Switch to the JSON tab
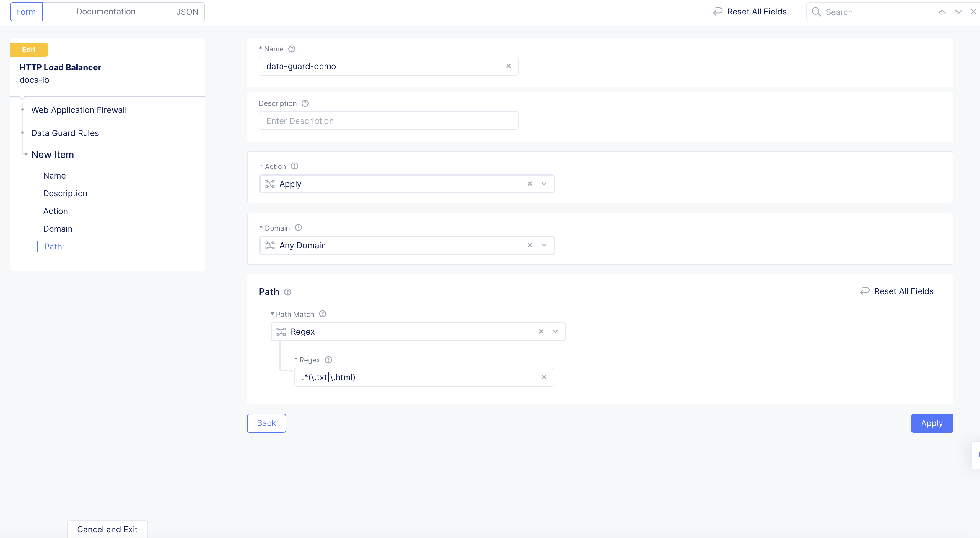 pyautogui.click(x=187, y=12)
